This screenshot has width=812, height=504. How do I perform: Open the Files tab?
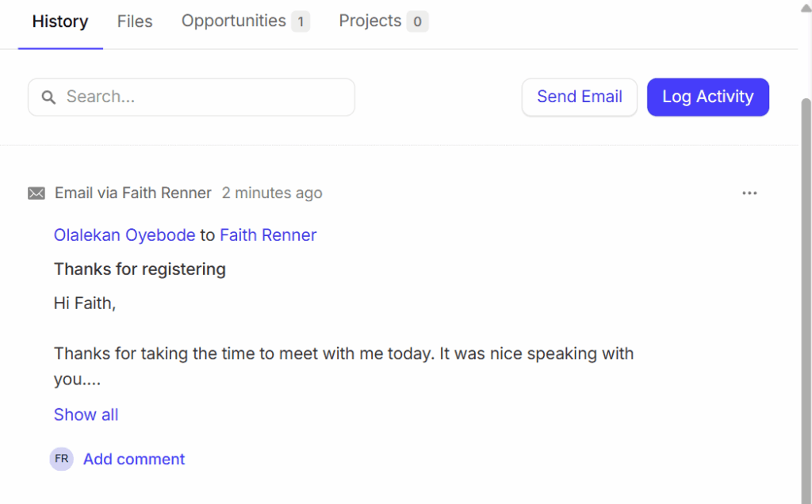click(135, 21)
